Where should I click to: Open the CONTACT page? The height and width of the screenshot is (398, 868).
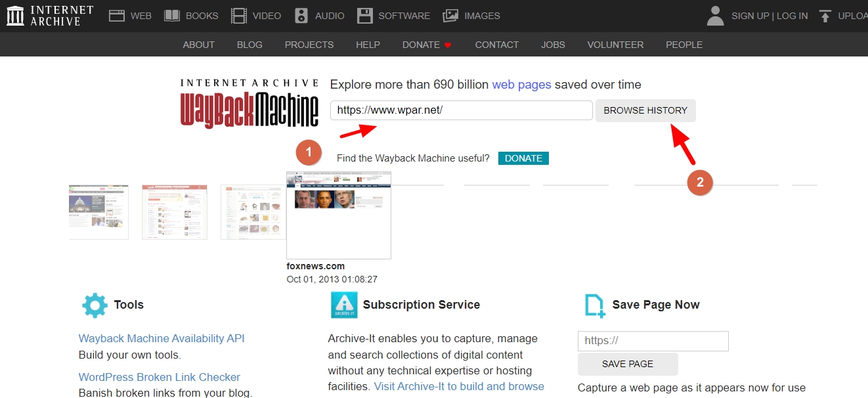(497, 45)
